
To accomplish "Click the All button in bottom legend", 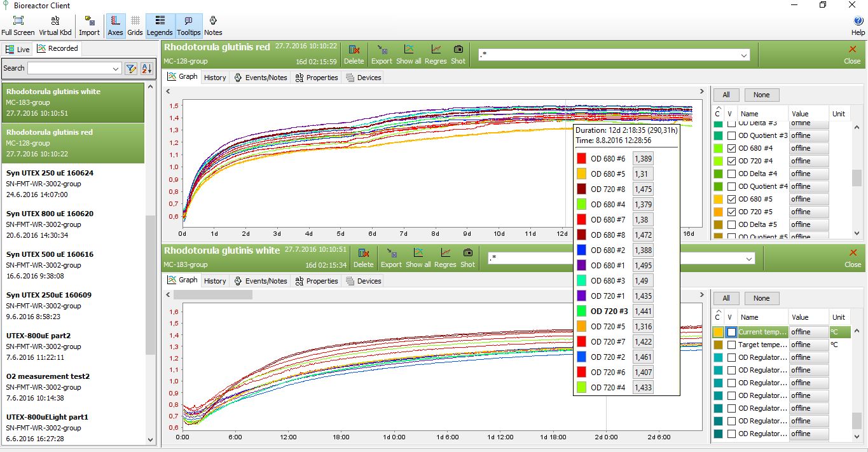I will click(x=726, y=298).
